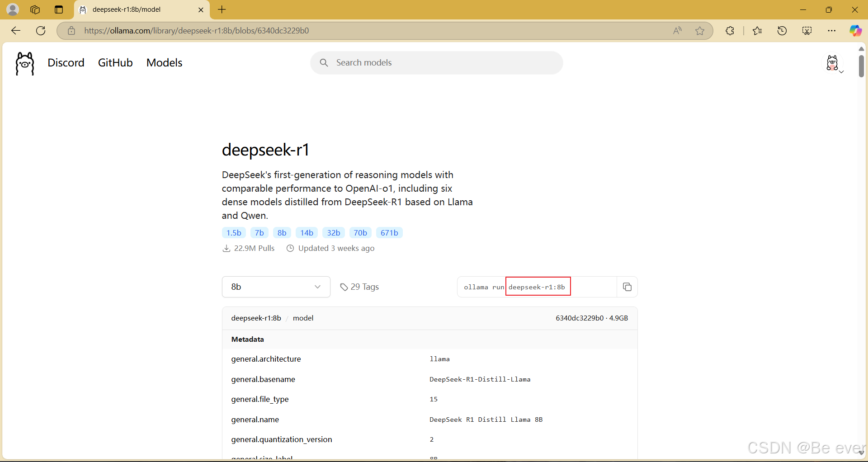The image size is (868, 462).
Task: Click the 29 Tags label icon
Action: point(344,287)
